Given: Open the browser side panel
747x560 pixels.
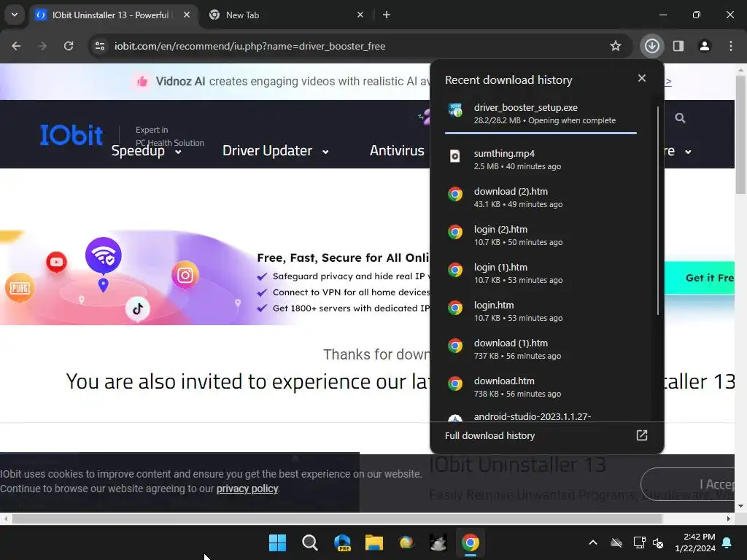Looking at the screenshot, I should coord(678,46).
